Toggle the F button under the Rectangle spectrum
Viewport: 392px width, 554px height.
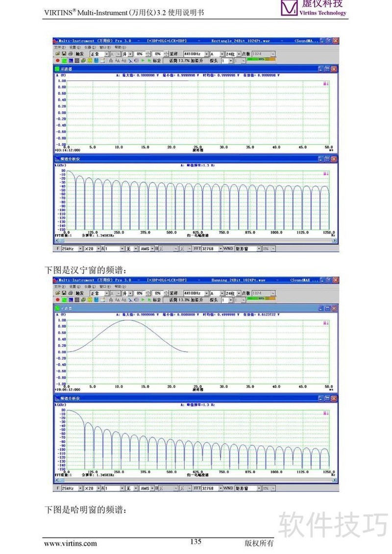(58, 249)
